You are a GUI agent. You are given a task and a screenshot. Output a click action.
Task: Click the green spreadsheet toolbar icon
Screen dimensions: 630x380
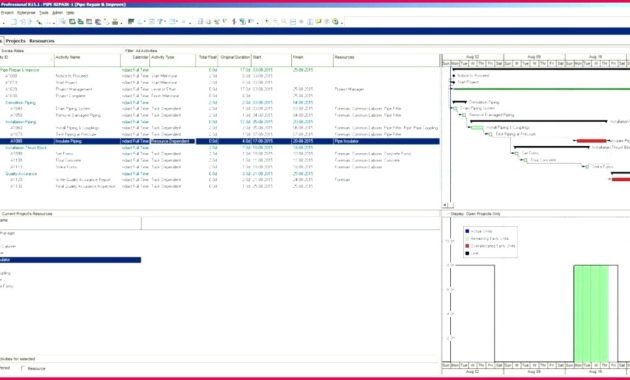tap(72, 22)
